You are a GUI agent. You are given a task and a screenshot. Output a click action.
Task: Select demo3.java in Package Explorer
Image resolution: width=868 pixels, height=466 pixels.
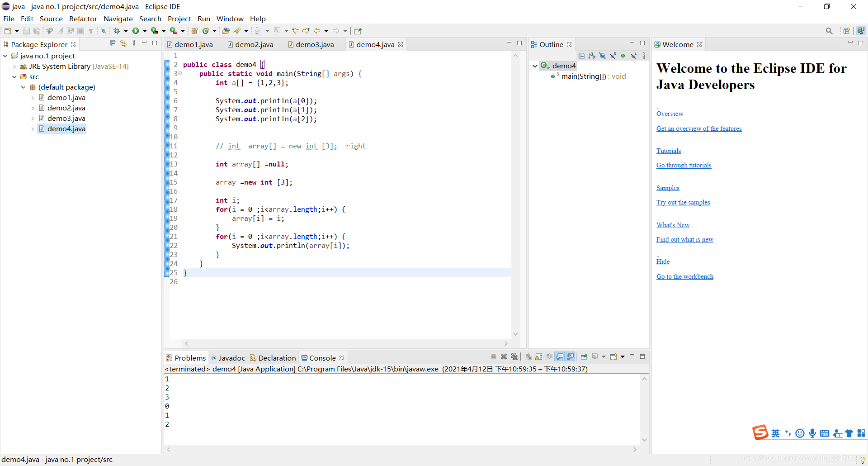click(66, 118)
